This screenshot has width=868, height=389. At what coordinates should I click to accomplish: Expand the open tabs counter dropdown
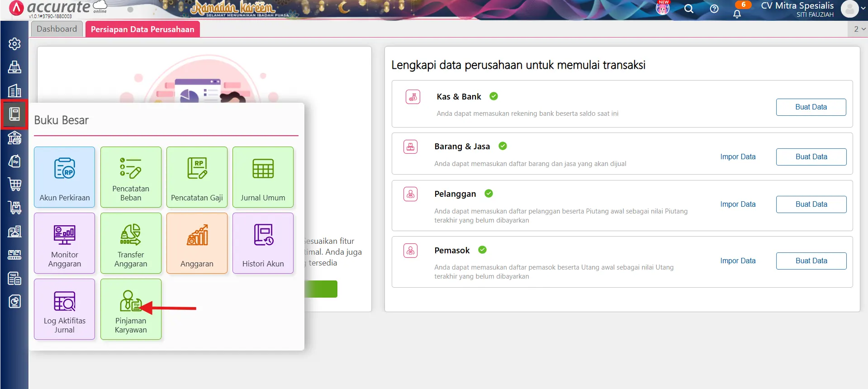point(858,29)
